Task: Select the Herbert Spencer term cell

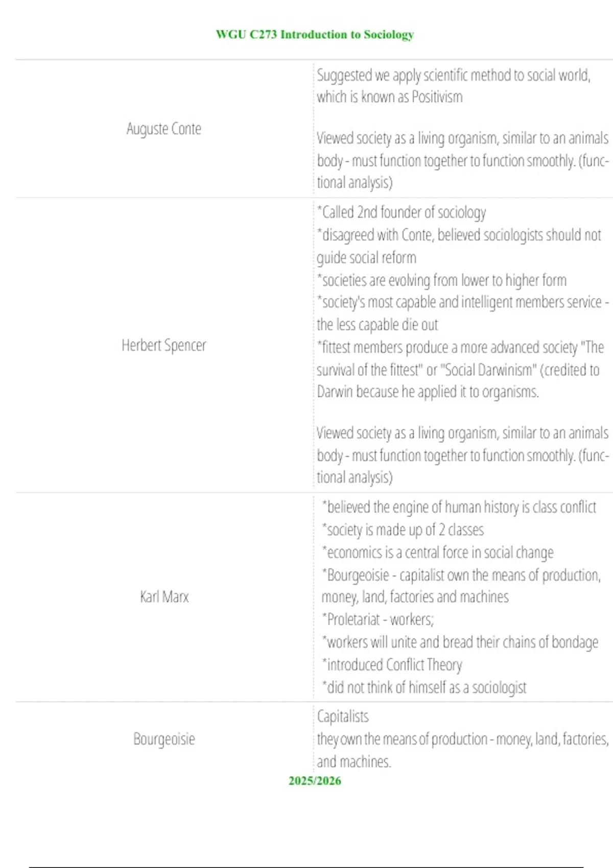Action: coord(164,345)
